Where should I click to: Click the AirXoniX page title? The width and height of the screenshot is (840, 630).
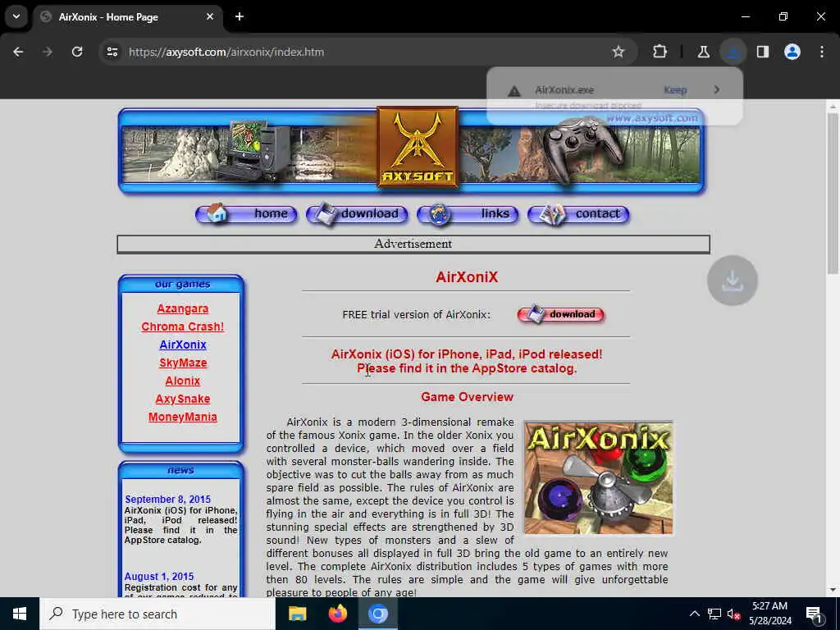[x=467, y=277]
